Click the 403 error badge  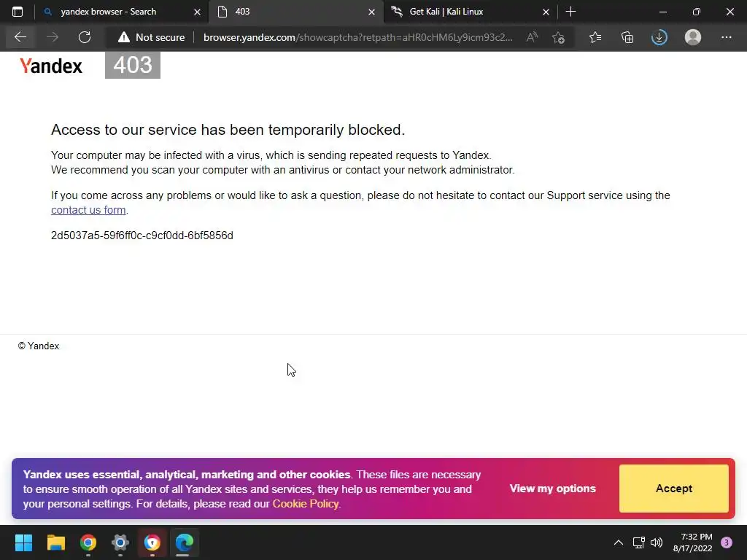click(x=133, y=65)
